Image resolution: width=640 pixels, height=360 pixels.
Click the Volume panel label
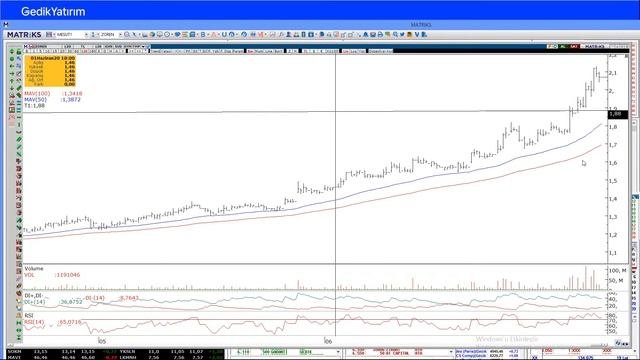point(34,269)
